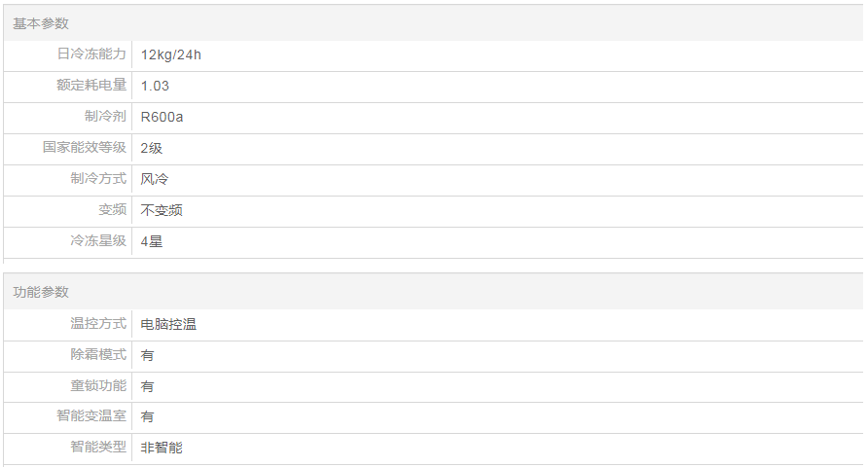
Task: Select the 额定耗电量 label
Action: [x=91, y=86]
